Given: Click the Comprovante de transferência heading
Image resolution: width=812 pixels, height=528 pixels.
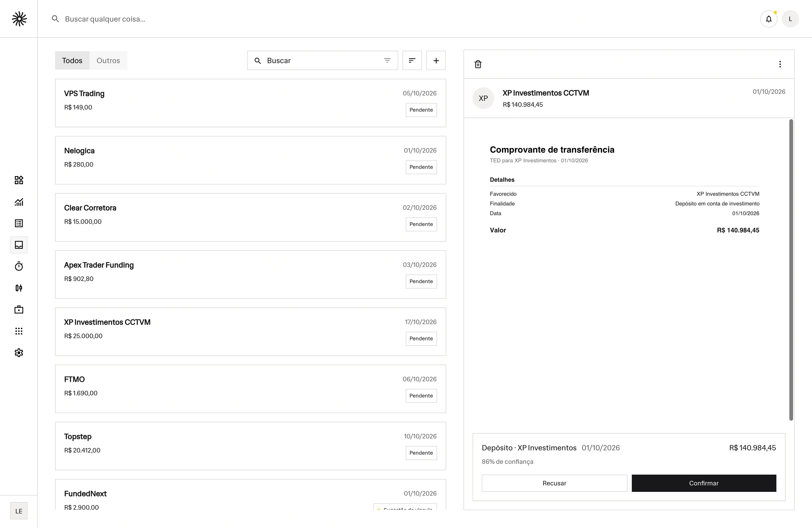Looking at the screenshot, I should click(x=552, y=150).
